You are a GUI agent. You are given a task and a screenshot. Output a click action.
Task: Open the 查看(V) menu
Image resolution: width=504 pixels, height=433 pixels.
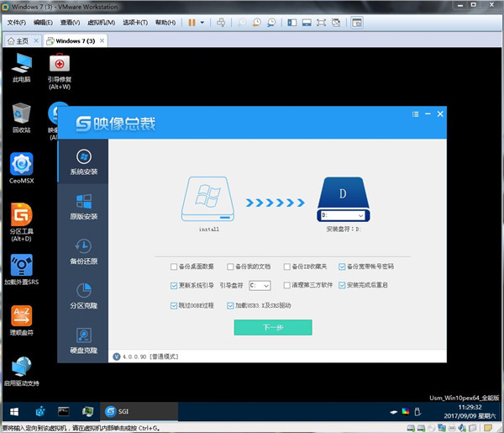pos(70,23)
